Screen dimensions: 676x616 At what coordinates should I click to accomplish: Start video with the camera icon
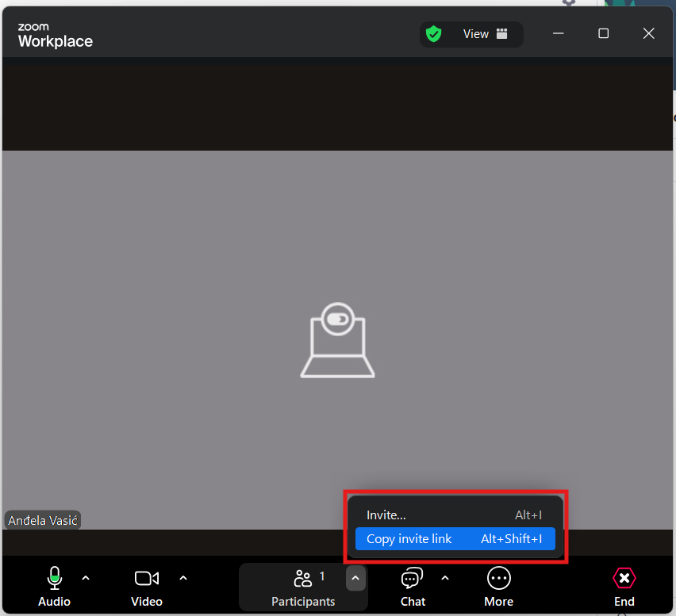click(x=146, y=579)
